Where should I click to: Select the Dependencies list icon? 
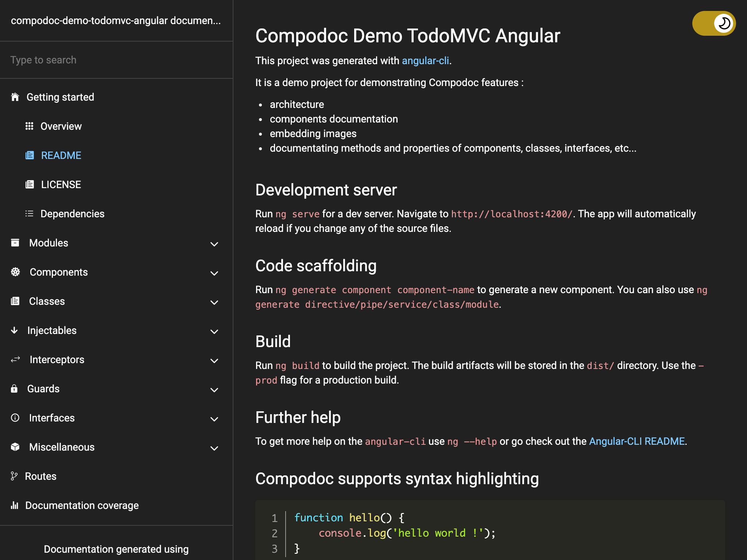30,214
